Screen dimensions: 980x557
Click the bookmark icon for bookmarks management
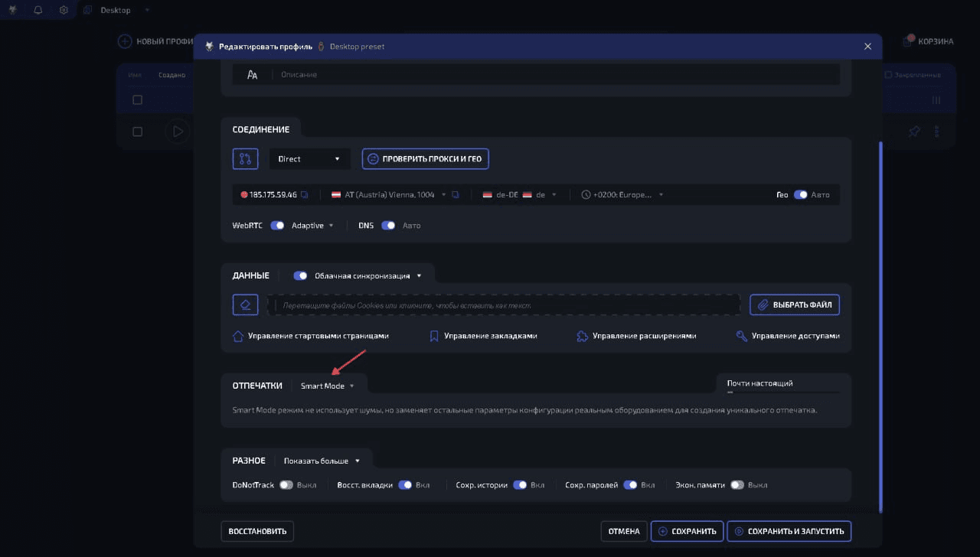pyautogui.click(x=434, y=336)
